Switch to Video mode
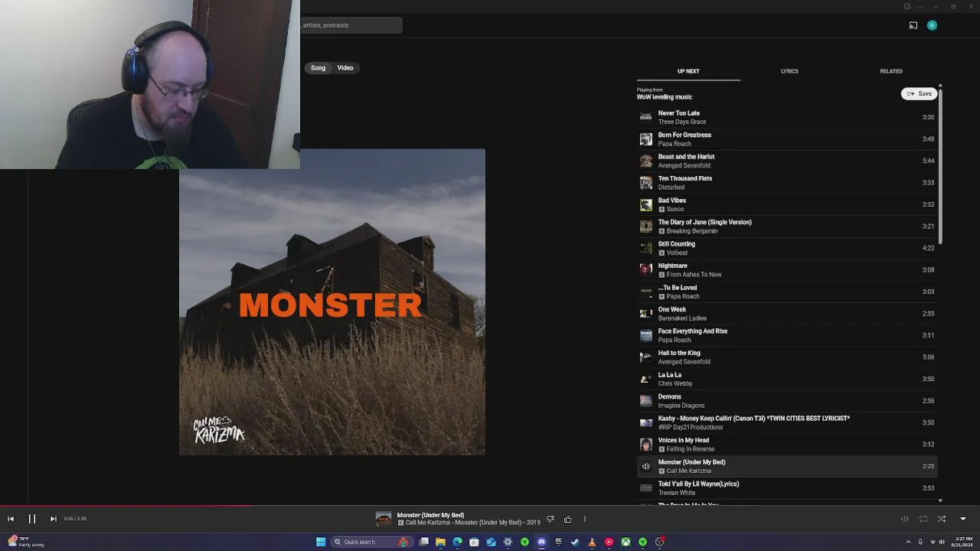The width and height of the screenshot is (980, 551). point(345,68)
